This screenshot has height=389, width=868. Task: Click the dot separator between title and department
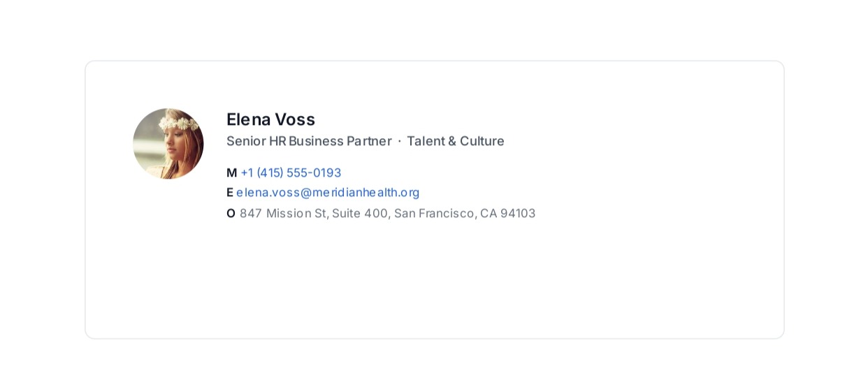[399, 141]
